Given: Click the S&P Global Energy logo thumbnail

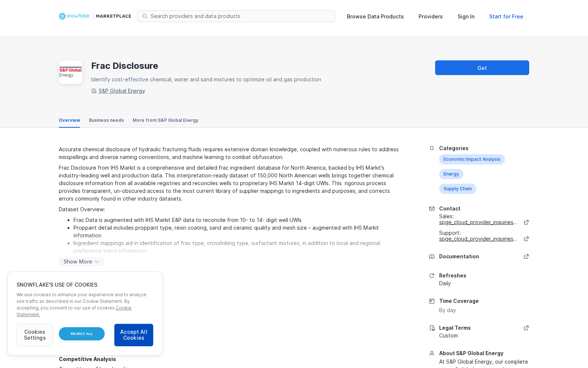Looking at the screenshot, I should [x=71, y=72].
